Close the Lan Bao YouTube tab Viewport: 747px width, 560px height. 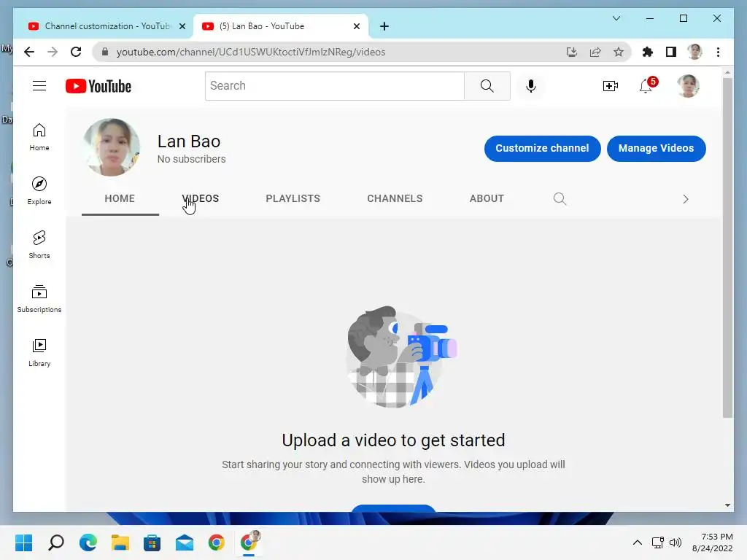(x=356, y=26)
